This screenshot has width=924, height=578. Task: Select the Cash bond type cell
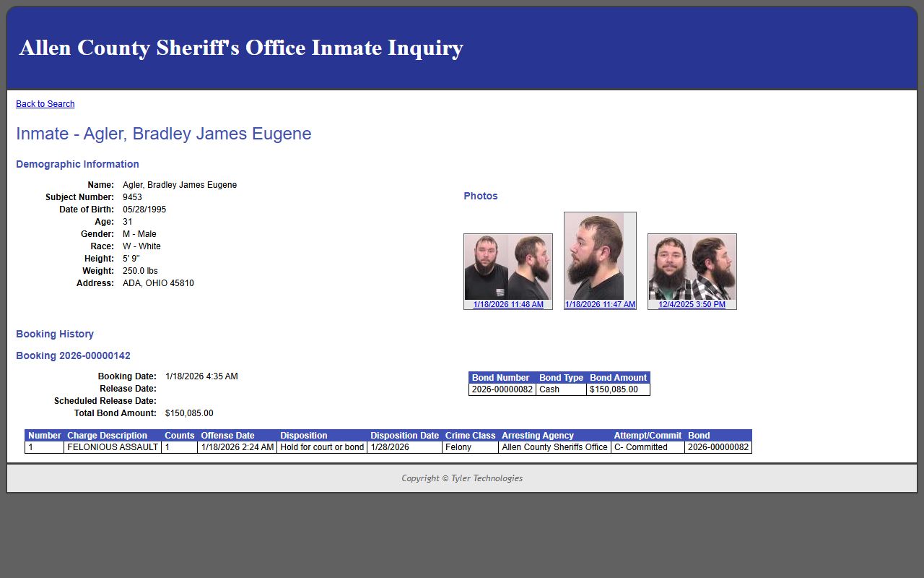(x=561, y=389)
